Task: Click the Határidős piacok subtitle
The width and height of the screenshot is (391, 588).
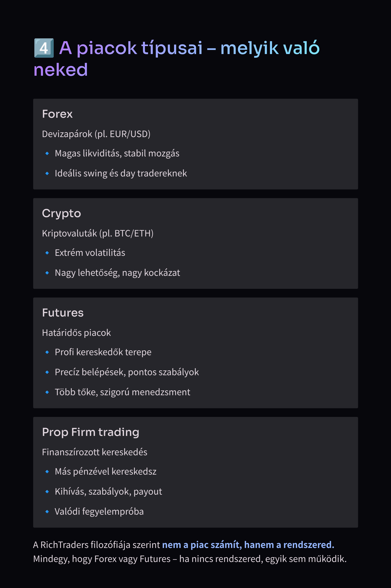Action: (x=76, y=333)
